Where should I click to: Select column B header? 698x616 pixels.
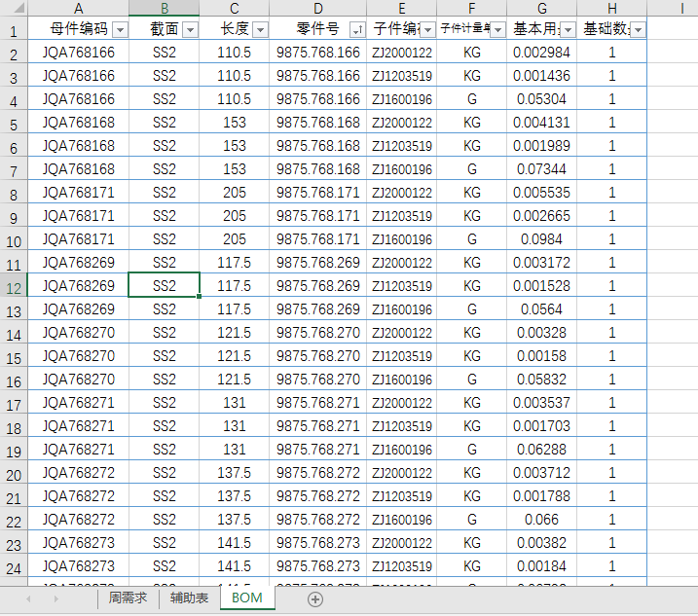tap(165, 8)
